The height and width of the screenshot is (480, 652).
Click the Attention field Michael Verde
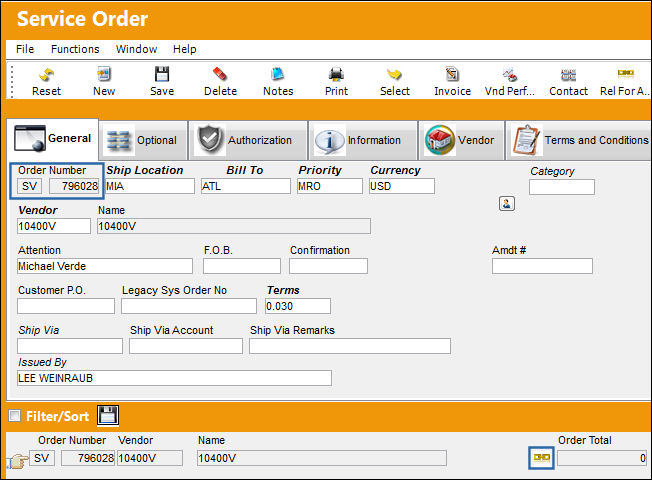click(105, 266)
